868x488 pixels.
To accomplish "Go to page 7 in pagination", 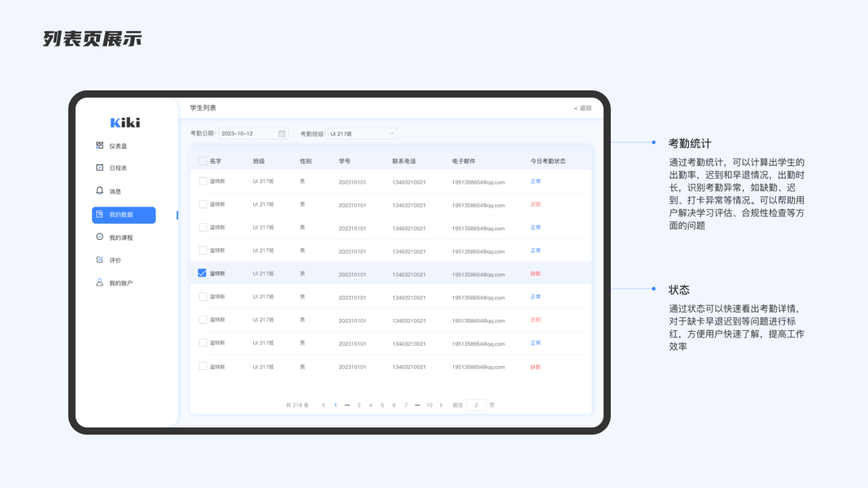I will [x=406, y=405].
